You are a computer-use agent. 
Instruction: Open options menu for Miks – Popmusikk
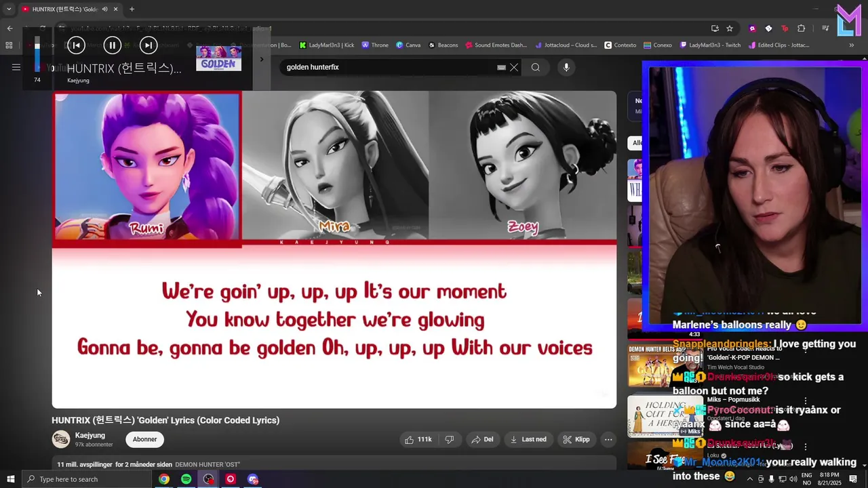pos(806,401)
